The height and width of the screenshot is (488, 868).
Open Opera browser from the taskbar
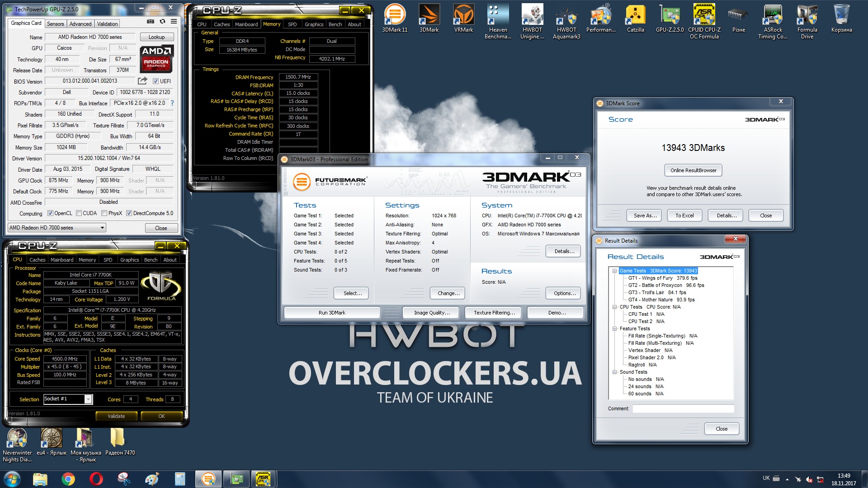point(96,479)
